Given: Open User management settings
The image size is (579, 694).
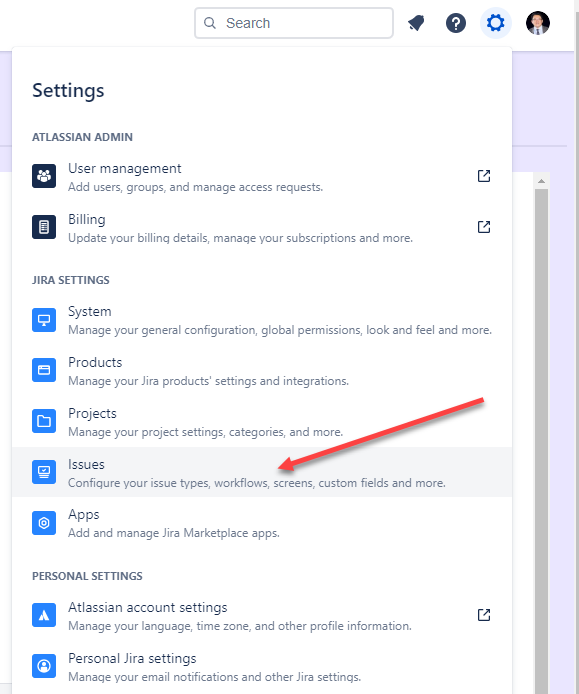Looking at the screenshot, I should tap(262, 177).
